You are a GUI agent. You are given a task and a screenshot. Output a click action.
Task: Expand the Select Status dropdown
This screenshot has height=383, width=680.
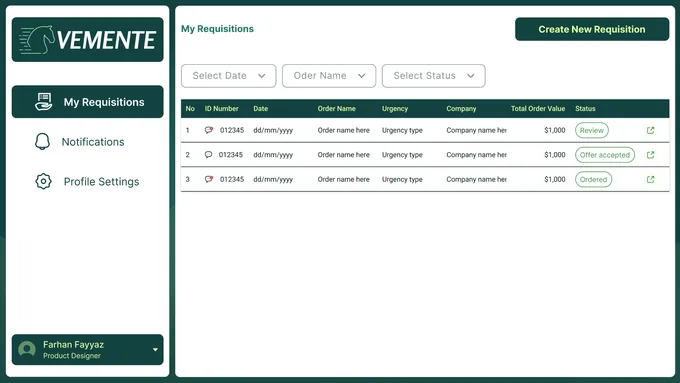click(x=434, y=76)
